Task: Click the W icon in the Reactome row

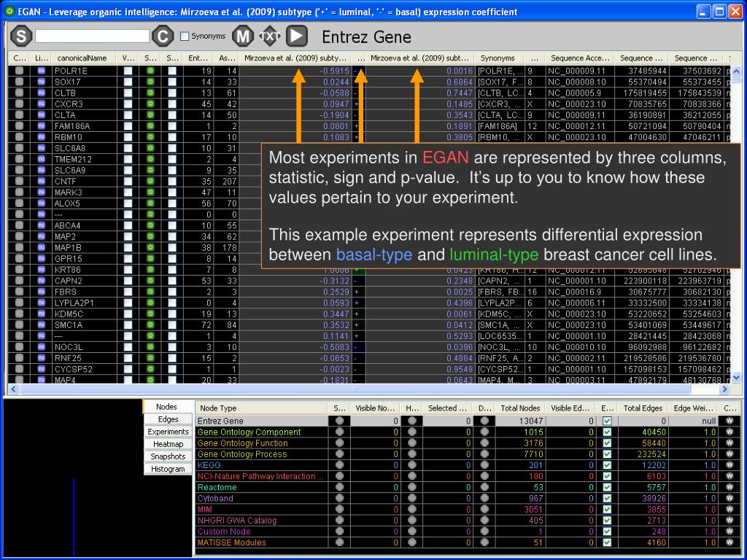Action: coord(729,487)
